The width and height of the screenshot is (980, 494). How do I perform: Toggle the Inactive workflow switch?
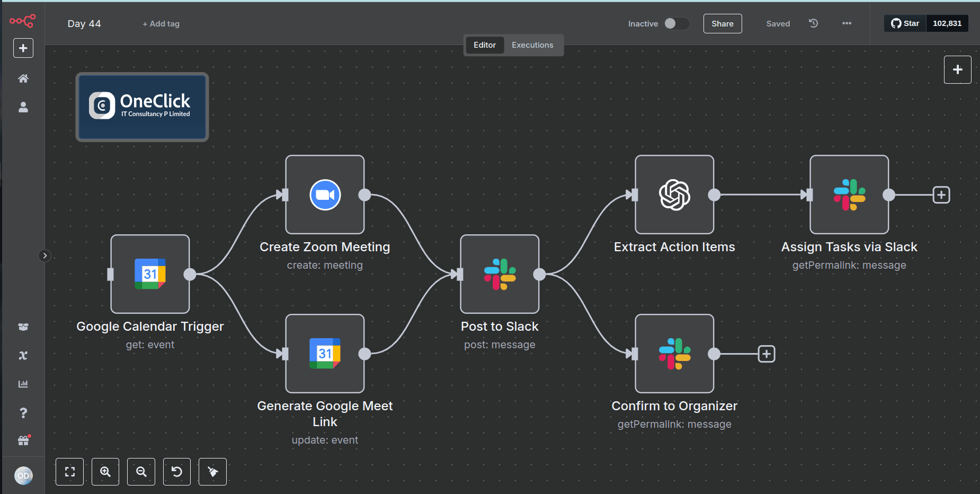(676, 23)
